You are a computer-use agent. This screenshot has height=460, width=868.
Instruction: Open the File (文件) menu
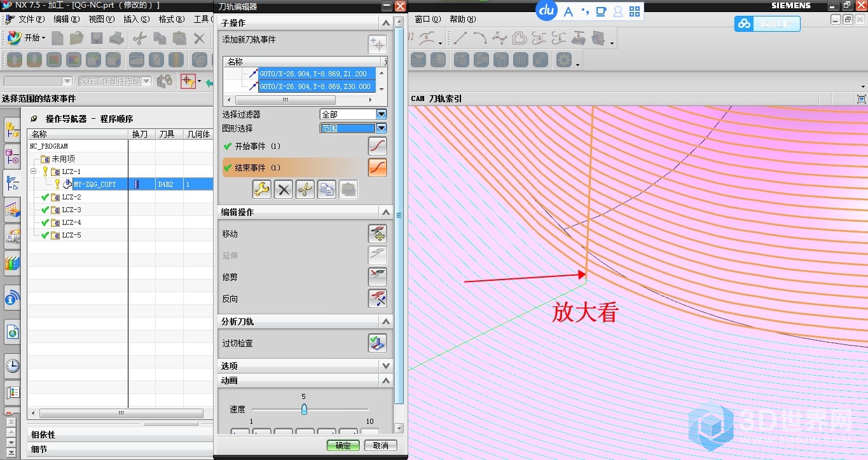click(31, 19)
